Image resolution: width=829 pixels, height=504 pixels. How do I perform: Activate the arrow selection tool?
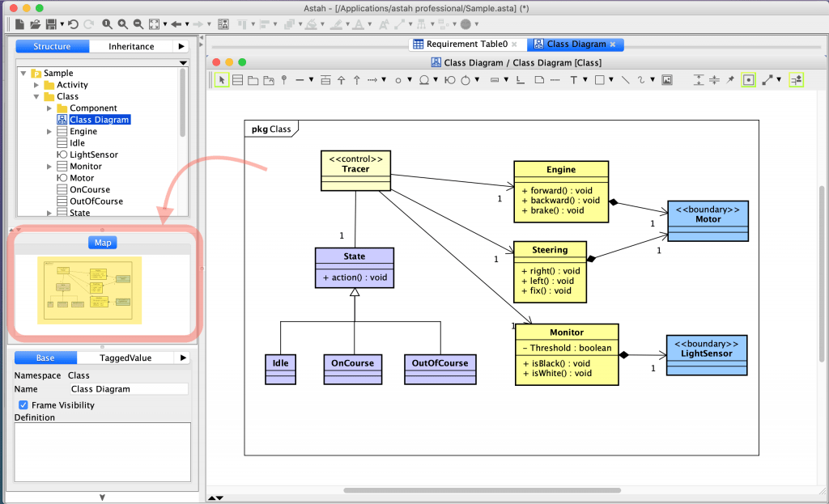[x=221, y=79]
